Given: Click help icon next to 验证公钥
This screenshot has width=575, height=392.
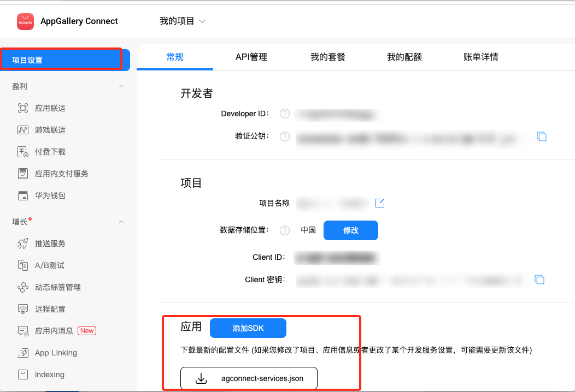Looking at the screenshot, I should [285, 136].
